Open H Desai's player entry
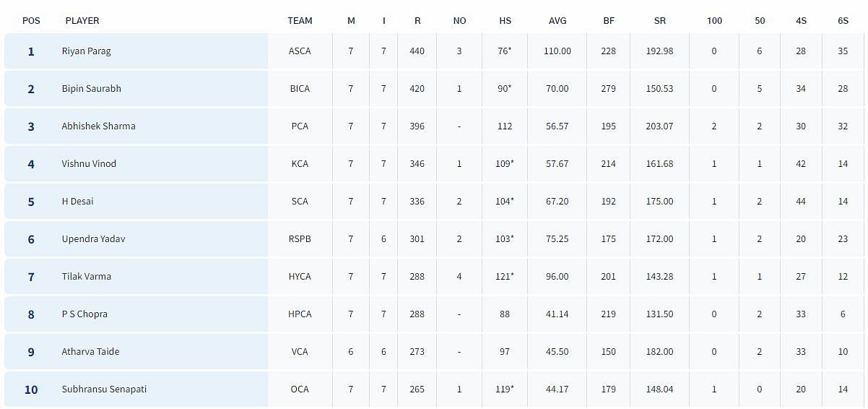868x409 pixels. tap(77, 202)
